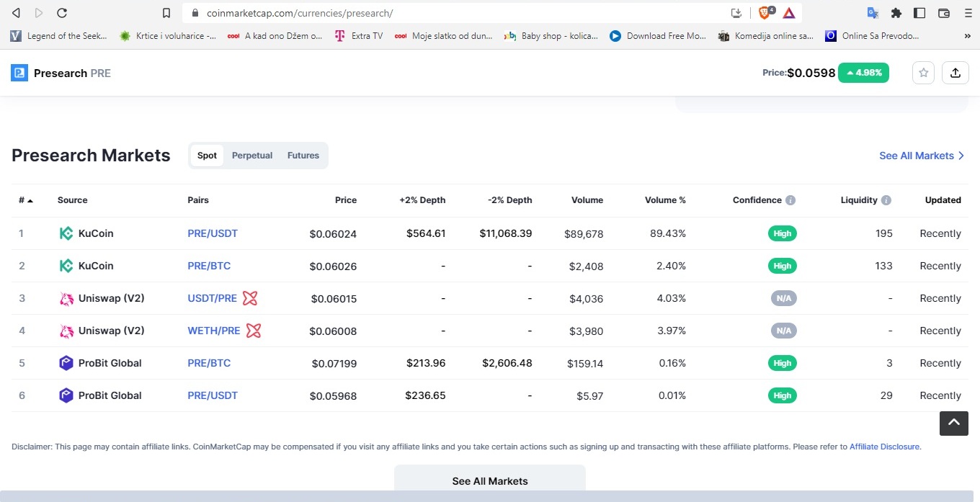Open the USDT/PRE pair link

coord(212,298)
